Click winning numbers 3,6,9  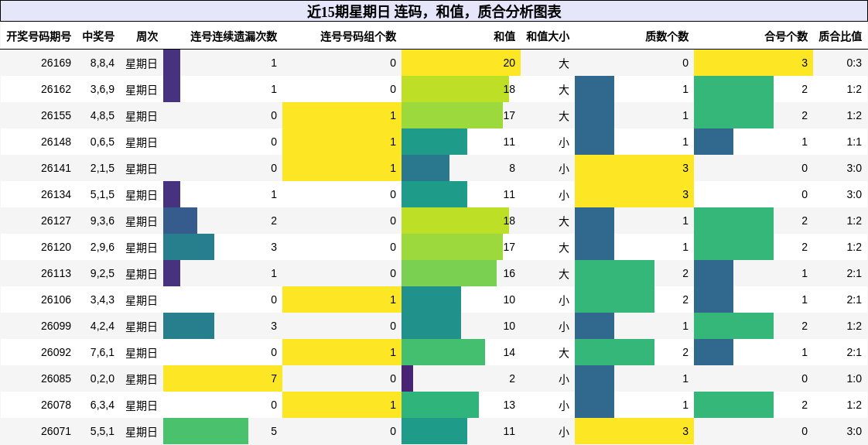[102, 89]
